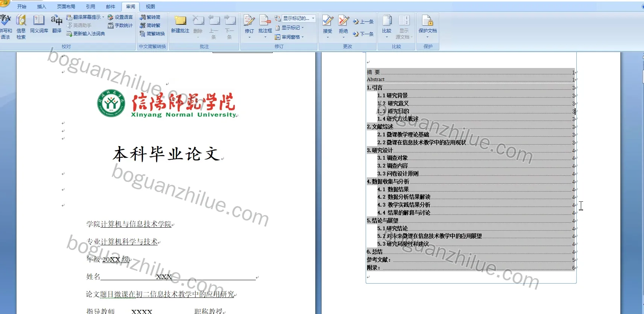
Task: Convert text with 简转繁
Action: 150,26
